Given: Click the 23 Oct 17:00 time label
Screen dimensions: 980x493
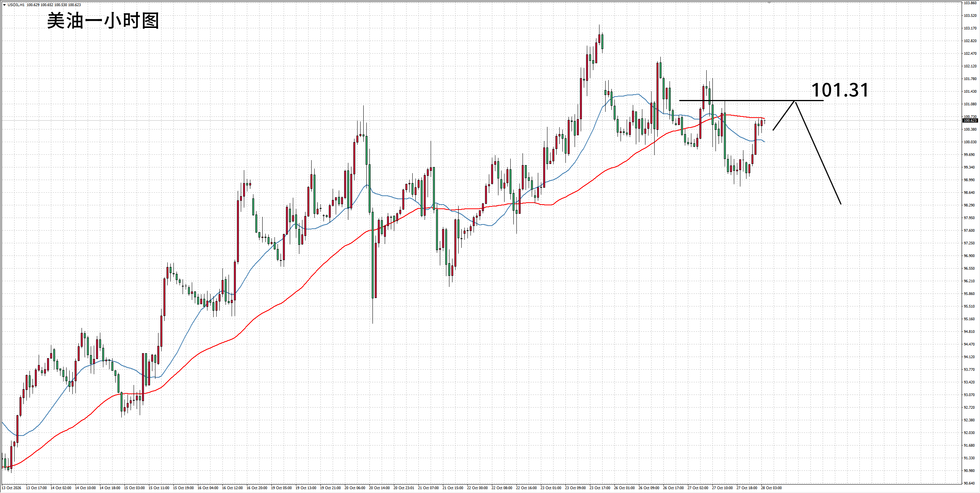Looking at the screenshot, I should (600, 488).
